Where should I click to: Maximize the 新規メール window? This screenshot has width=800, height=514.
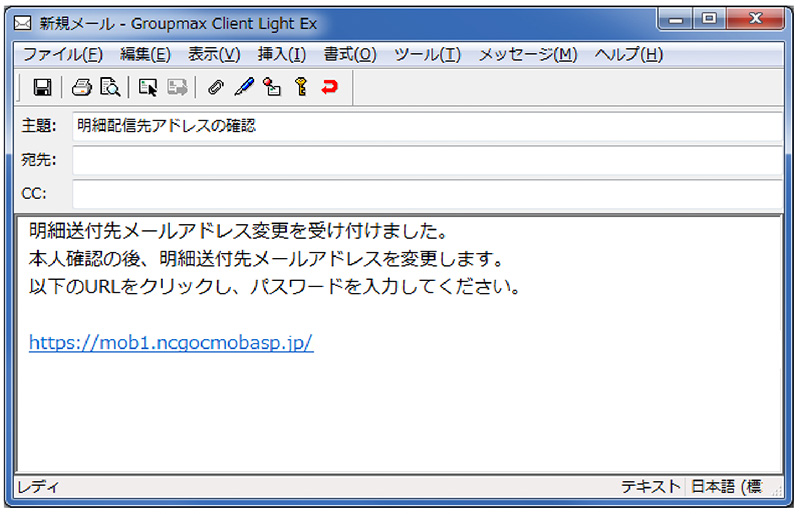coord(709,19)
